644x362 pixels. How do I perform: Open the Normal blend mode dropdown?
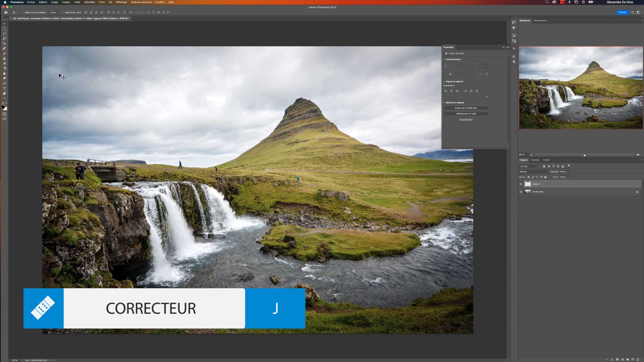(x=534, y=172)
